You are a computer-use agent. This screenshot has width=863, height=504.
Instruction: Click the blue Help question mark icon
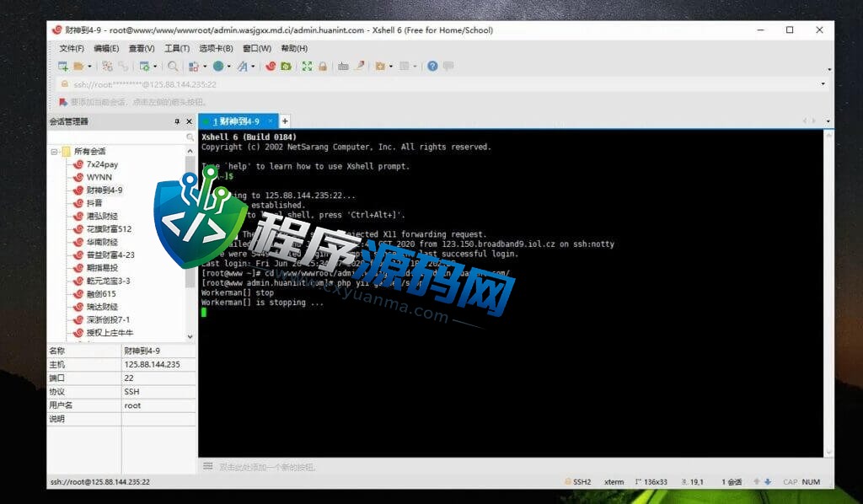(x=432, y=66)
